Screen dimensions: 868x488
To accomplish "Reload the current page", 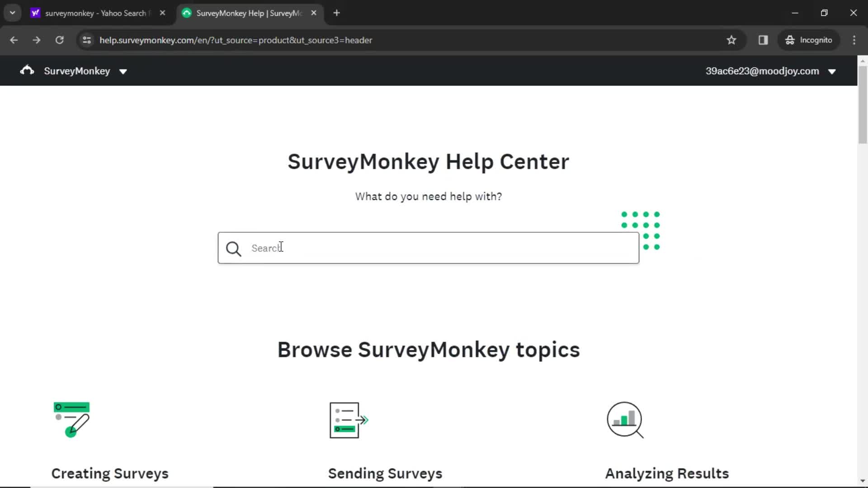I will coord(60,40).
